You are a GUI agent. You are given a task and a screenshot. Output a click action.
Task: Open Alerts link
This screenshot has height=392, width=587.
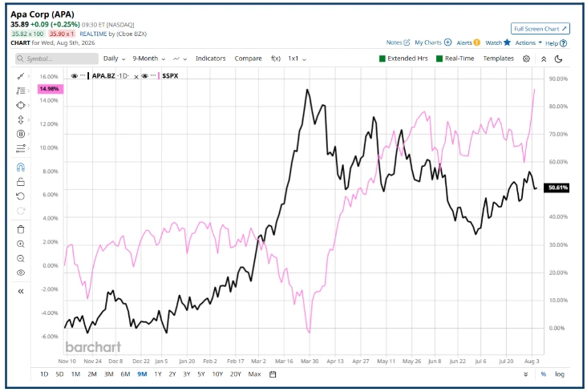coord(468,42)
